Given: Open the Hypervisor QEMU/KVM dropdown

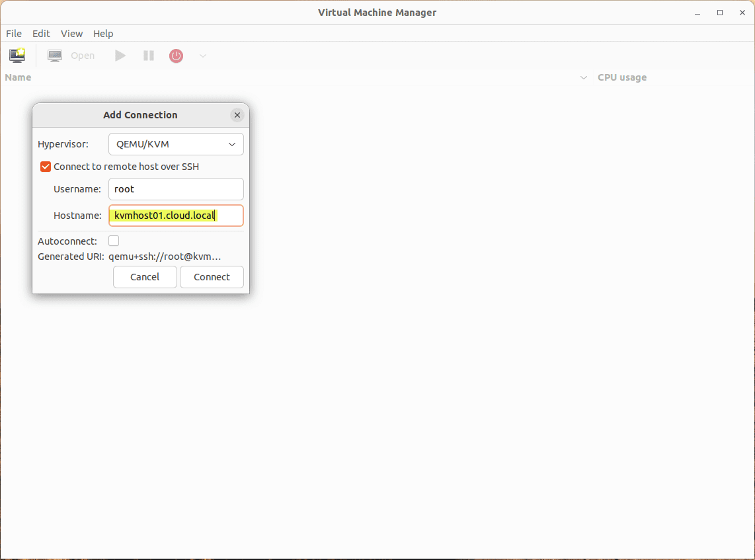Looking at the screenshot, I should pyautogui.click(x=177, y=144).
